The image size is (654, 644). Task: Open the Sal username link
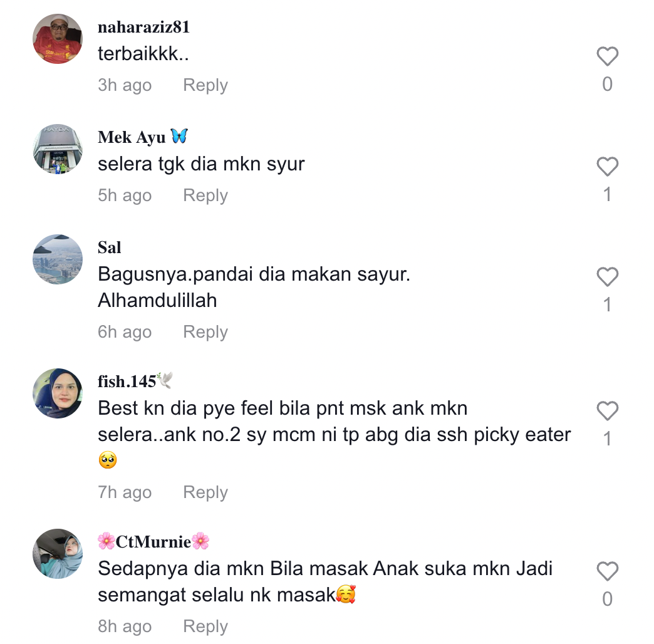pos(109,247)
